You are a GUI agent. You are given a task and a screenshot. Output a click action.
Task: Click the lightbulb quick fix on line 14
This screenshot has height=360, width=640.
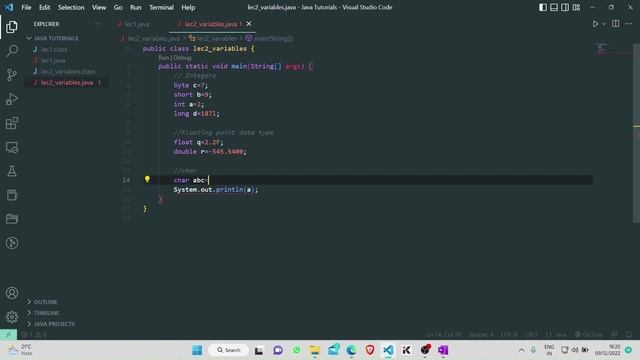pos(147,179)
